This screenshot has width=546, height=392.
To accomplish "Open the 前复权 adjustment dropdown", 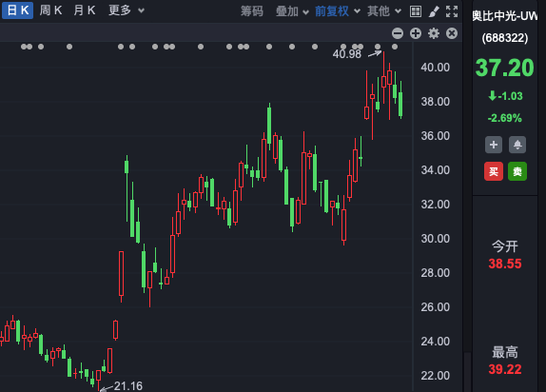I will (x=338, y=11).
